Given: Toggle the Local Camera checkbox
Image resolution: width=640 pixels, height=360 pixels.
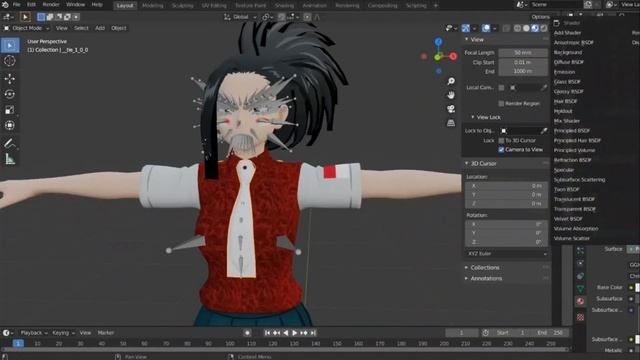Looking at the screenshot, I should (x=501, y=88).
